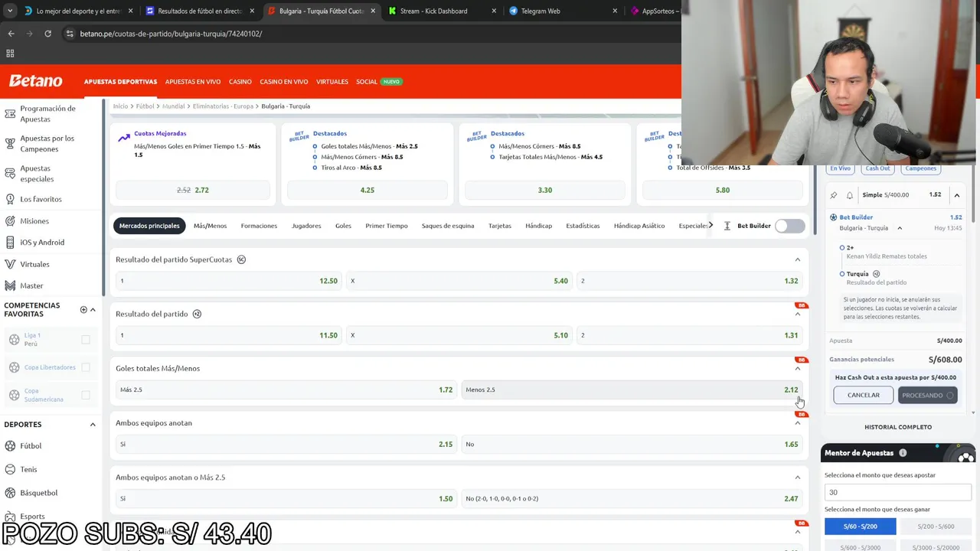Click the Betano logo
This screenshot has width=980, height=551.
tap(35, 81)
